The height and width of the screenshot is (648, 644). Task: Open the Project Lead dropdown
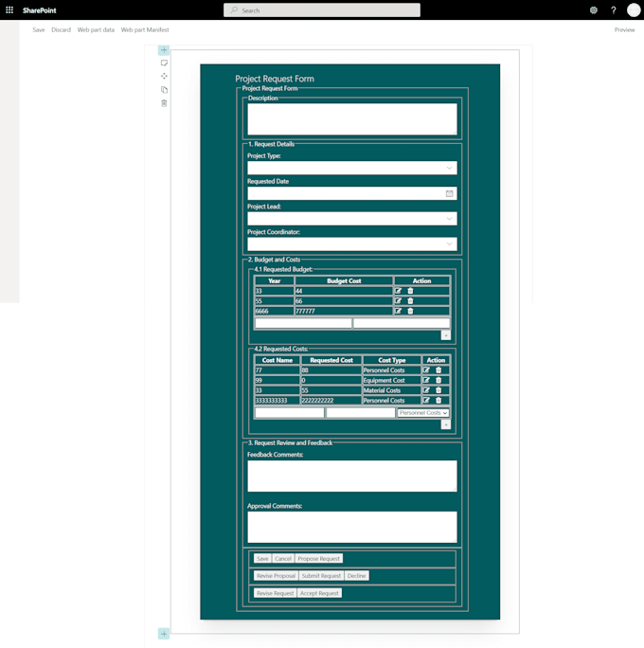[x=352, y=219]
